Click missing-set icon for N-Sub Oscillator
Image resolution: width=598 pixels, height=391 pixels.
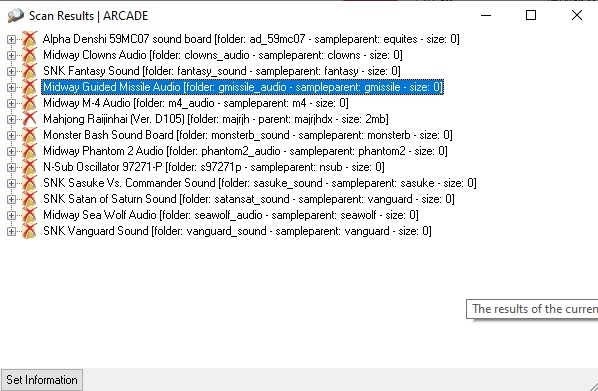coord(29,167)
